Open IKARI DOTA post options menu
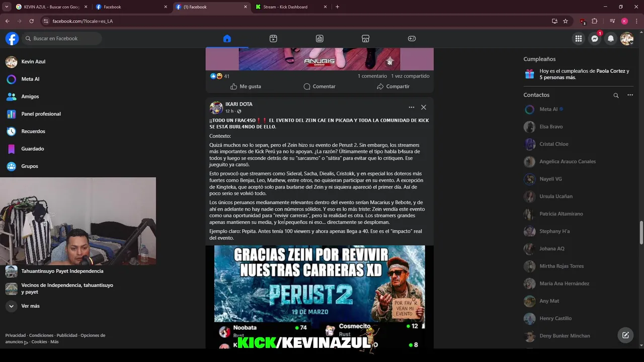This screenshot has height=362, width=644. click(412, 107)
